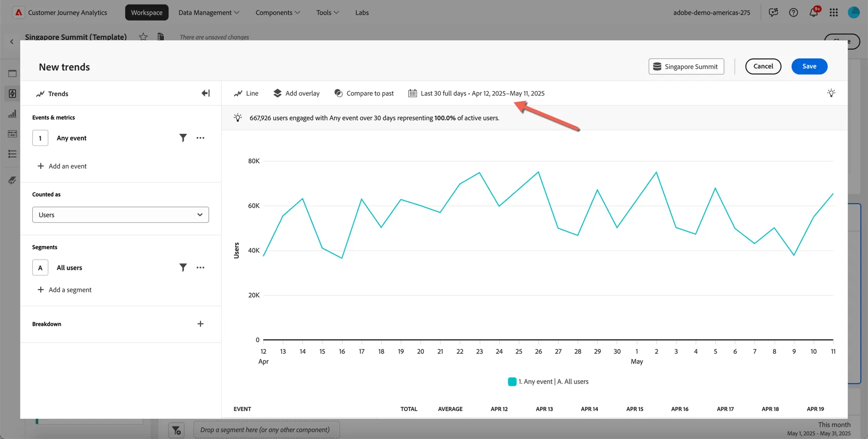Open the segment filter icon in bottom drop zone
Screen dimensions: 868x439
tap(176, 430)
